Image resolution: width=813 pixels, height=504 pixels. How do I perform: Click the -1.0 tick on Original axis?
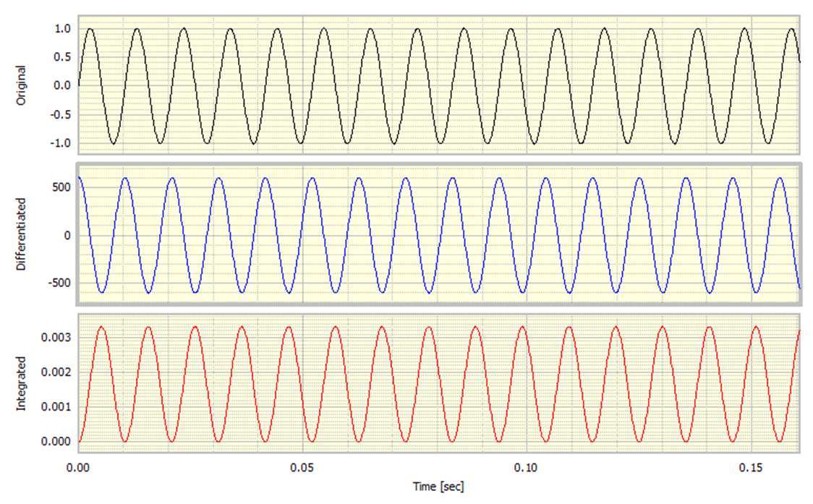click(x=59, y=142)
